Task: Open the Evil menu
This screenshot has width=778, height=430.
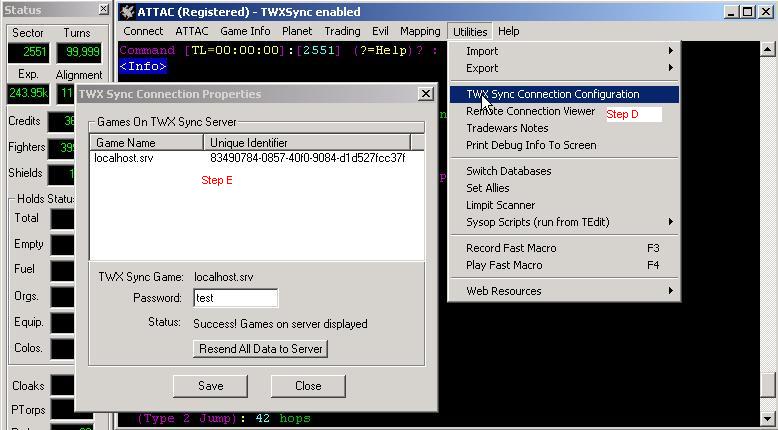Action: [x=380, y=31]
